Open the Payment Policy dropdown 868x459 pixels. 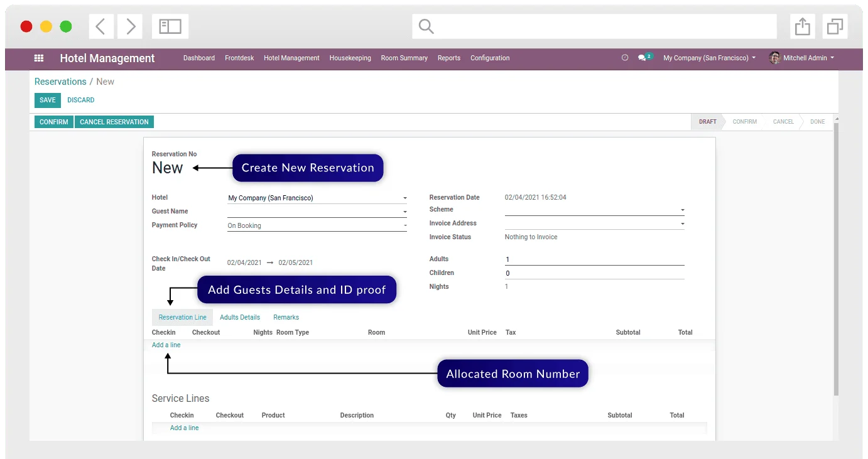tap(317, 225)
